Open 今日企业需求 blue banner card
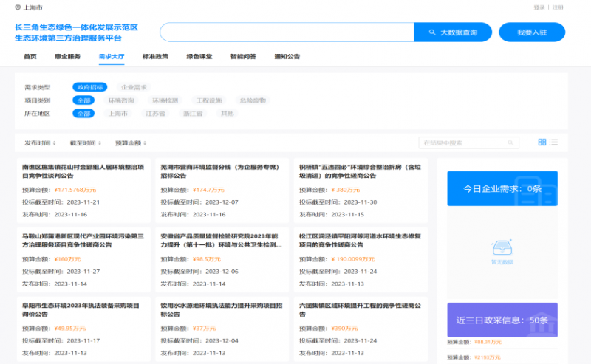This screenshot has height=364, width=591. coord(502,189)
